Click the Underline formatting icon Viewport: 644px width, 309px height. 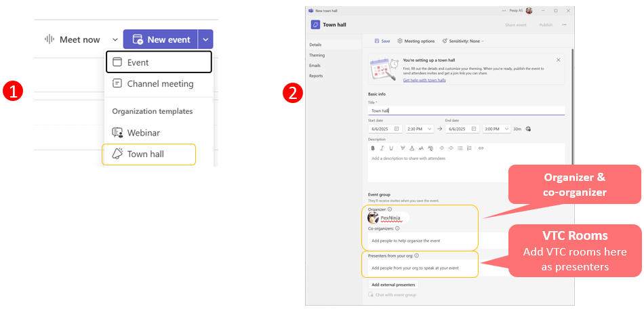point(391,148)
